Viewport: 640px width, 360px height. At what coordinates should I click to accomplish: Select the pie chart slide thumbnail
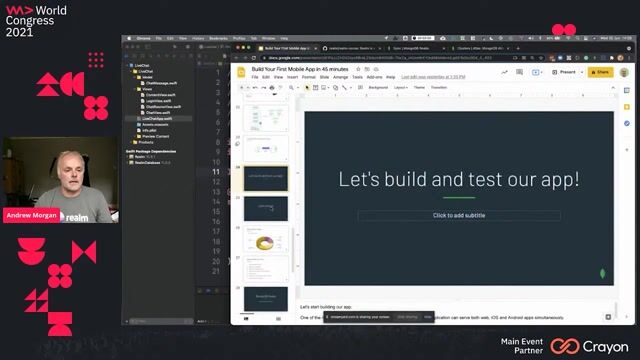tap(266, 238)
